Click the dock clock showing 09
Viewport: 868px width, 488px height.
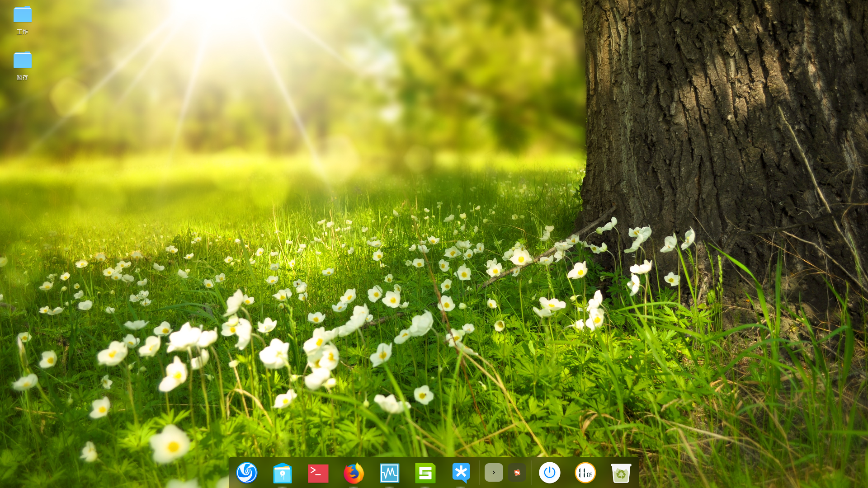point(585,473)
